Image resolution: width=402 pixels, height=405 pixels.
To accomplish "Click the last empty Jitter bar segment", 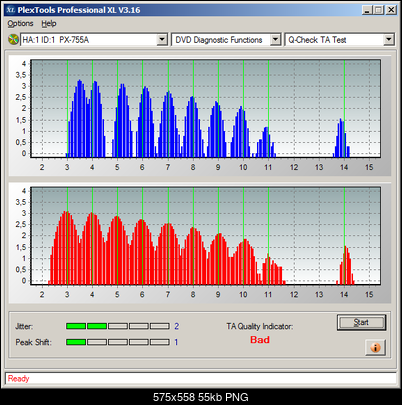I will 160,326.
